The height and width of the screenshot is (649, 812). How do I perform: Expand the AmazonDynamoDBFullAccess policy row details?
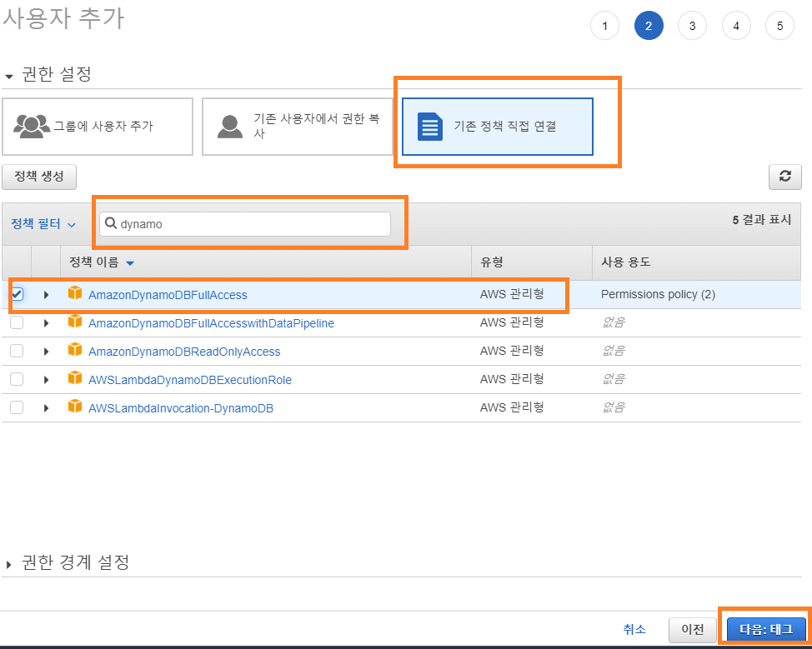point(47,295)
